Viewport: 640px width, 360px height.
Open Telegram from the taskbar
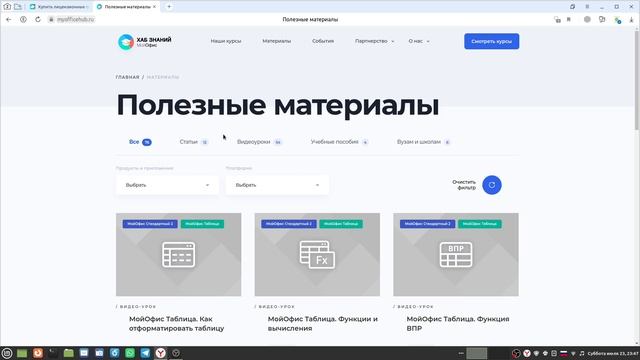[145, 353]
